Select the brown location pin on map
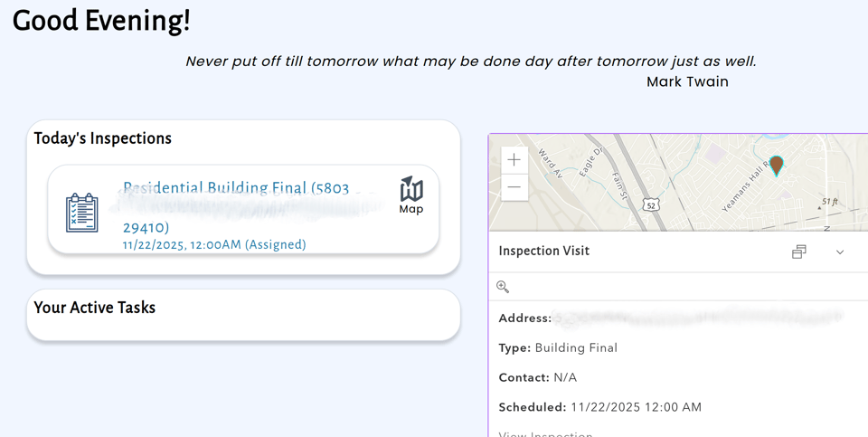 (777, 166)
